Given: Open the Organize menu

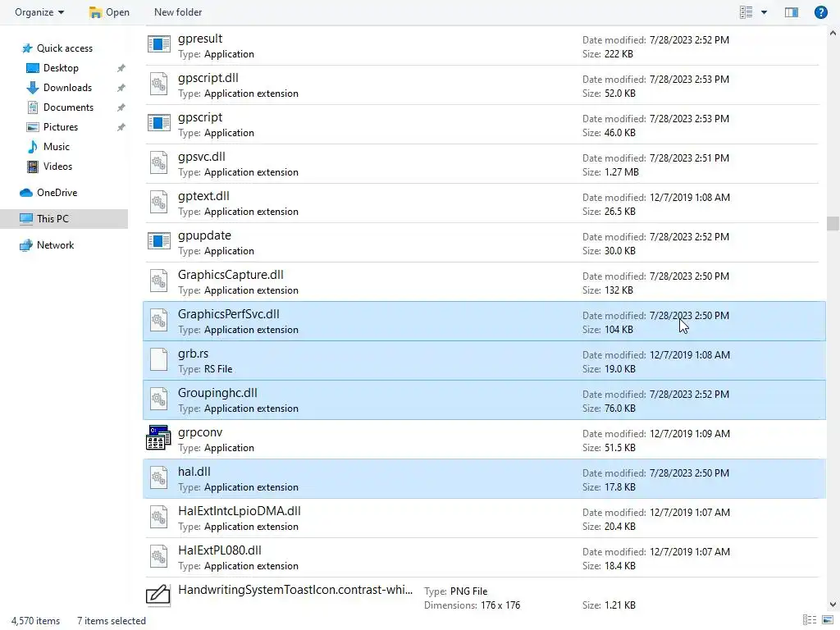Looking at the screenshot, I should [x=39, y=12].
